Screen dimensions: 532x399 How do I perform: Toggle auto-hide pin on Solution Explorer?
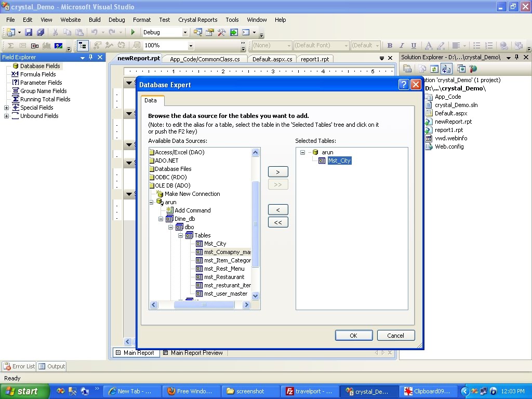516,57
